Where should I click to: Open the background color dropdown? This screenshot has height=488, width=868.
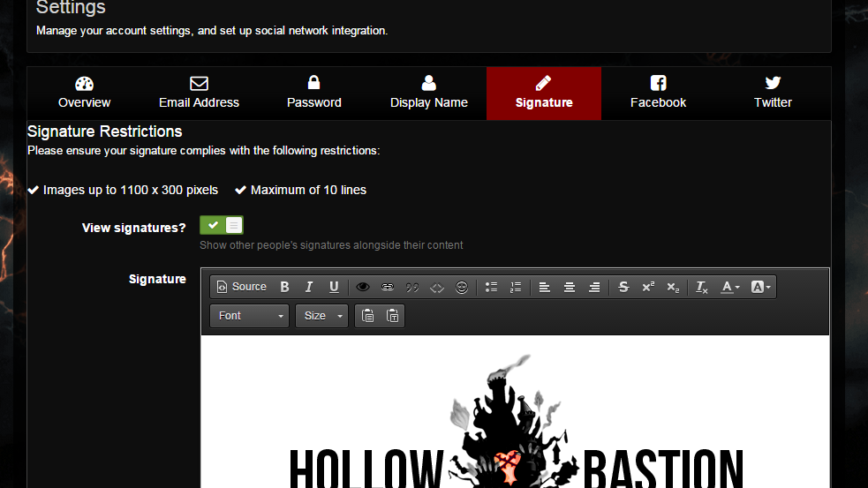(760, 287)
